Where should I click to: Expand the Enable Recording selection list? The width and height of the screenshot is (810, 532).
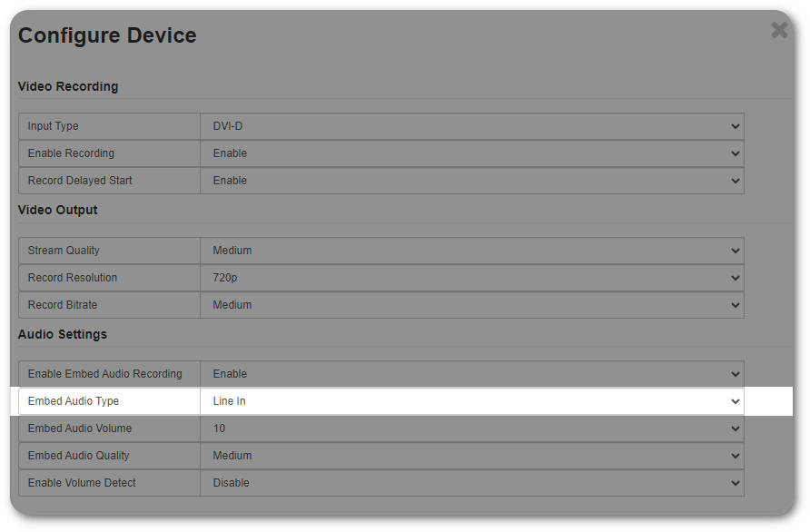(472, 153)
